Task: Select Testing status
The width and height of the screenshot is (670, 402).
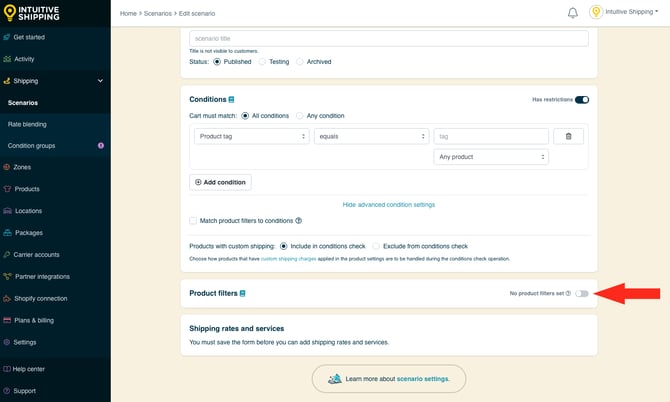Action: [262, 62]
